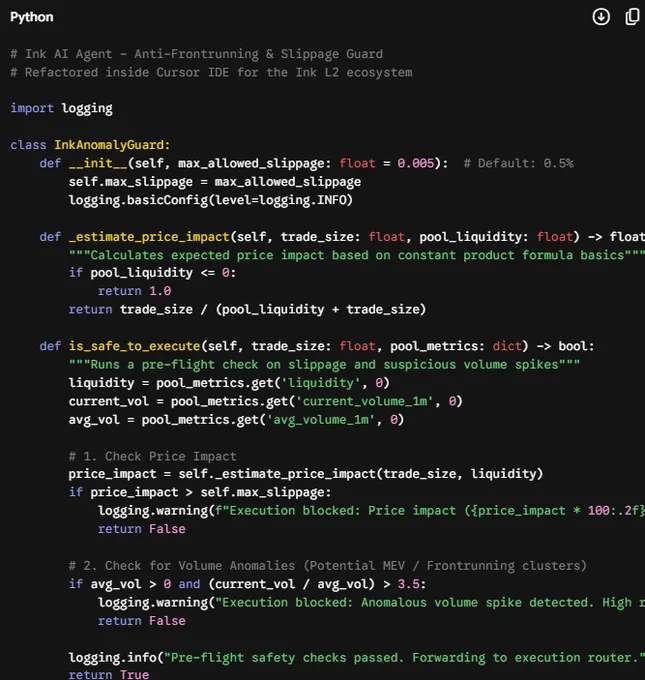Click the 'return False' after the price impact warning
The image size is (645, 680).
tap(141, 529)
